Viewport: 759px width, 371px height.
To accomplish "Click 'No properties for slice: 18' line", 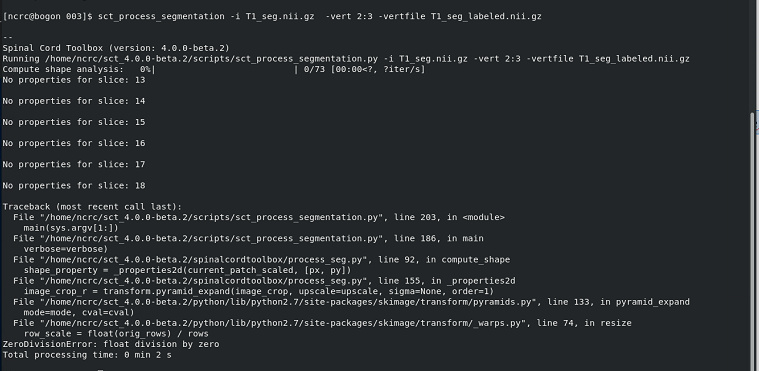I will (74, 186).
